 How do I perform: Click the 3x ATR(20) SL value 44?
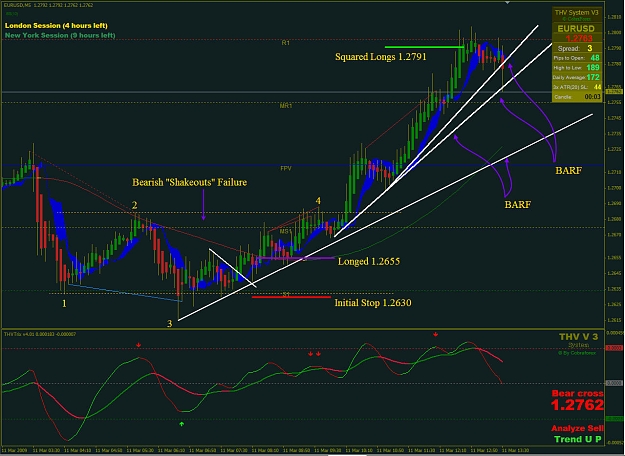(x=597, y=87)
